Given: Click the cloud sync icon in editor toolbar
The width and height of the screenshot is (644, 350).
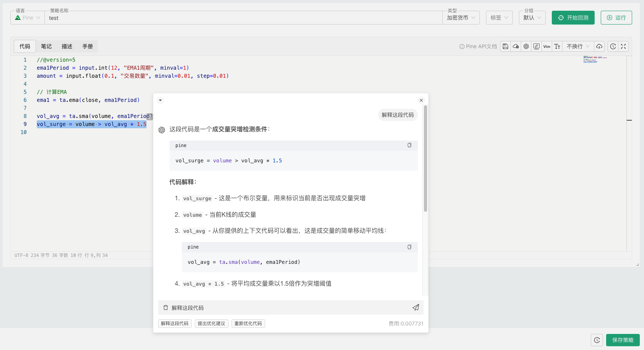Looking at the screenshot, I should (x=516, y=46).
